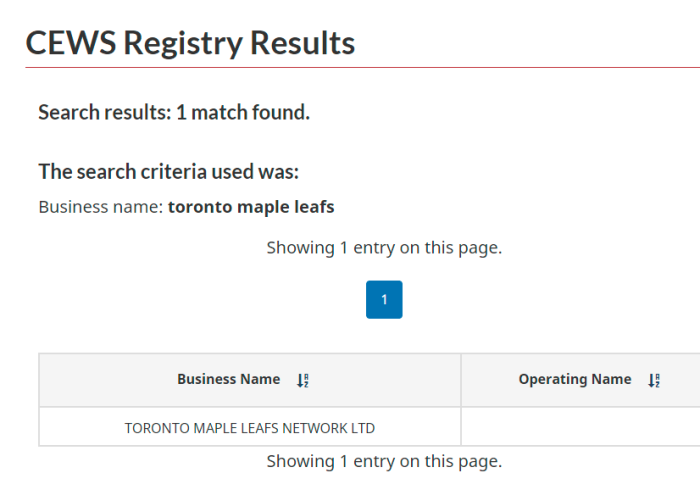Click the "Business name:" criteria label
The width and height of the screenshot is (700, 484).
pyautogui.click(x=101, y=207)
